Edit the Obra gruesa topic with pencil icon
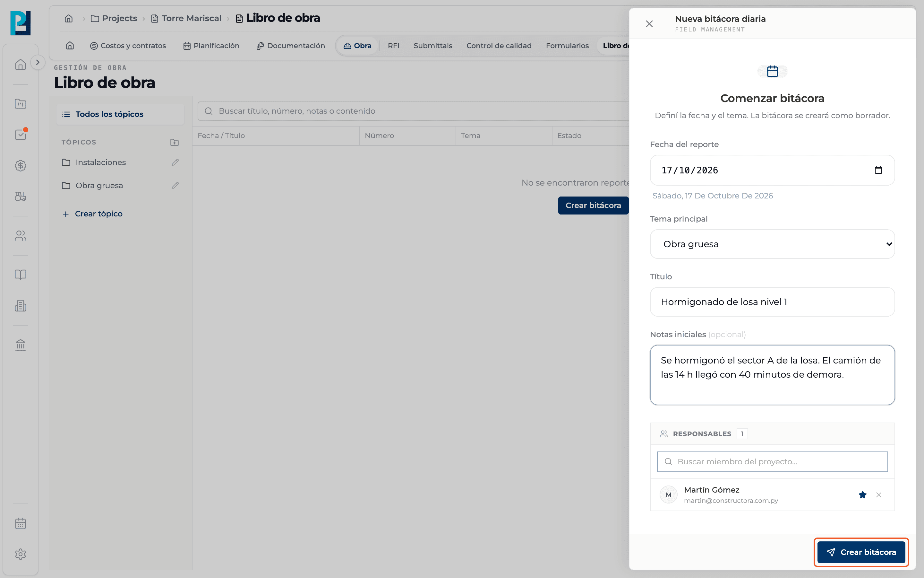924x578 pixels. tap(175, 185)
